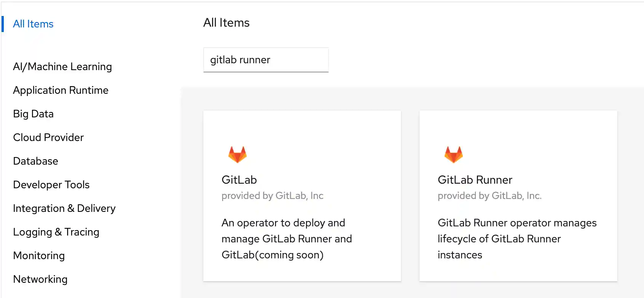
Task: Select the All Items sidebar link
Action: [x=33, y=24]
